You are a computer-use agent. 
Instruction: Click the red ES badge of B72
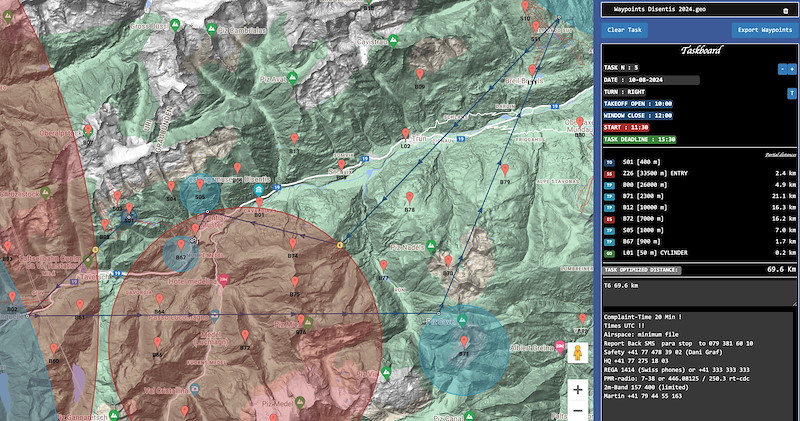tap(609, 219)
